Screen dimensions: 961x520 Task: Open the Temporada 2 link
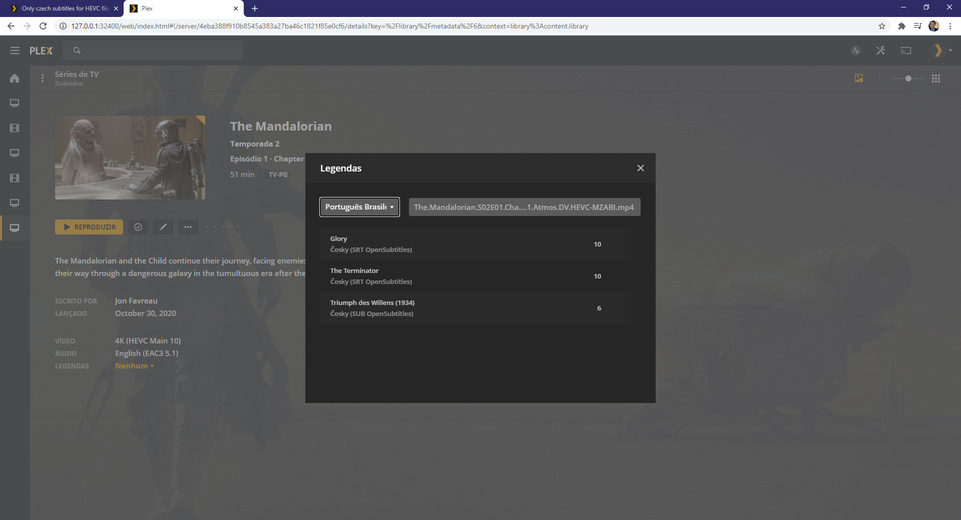pos(254,143)
